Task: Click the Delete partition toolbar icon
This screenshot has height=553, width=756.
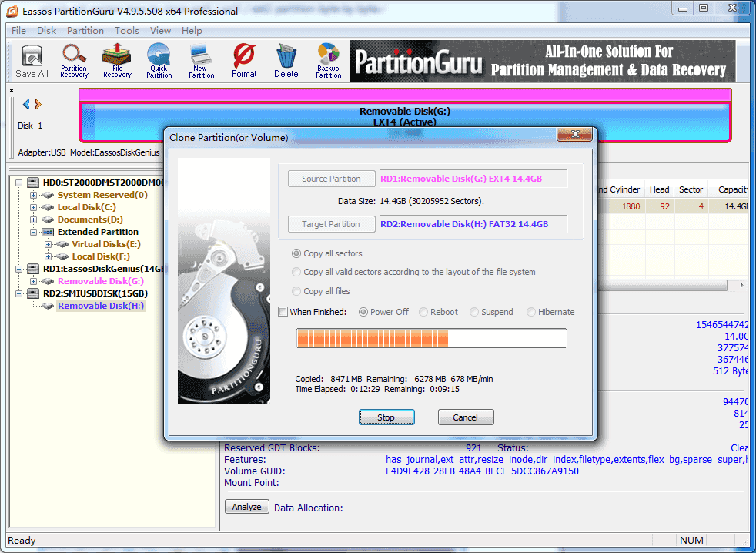Action: coord(286,62)
